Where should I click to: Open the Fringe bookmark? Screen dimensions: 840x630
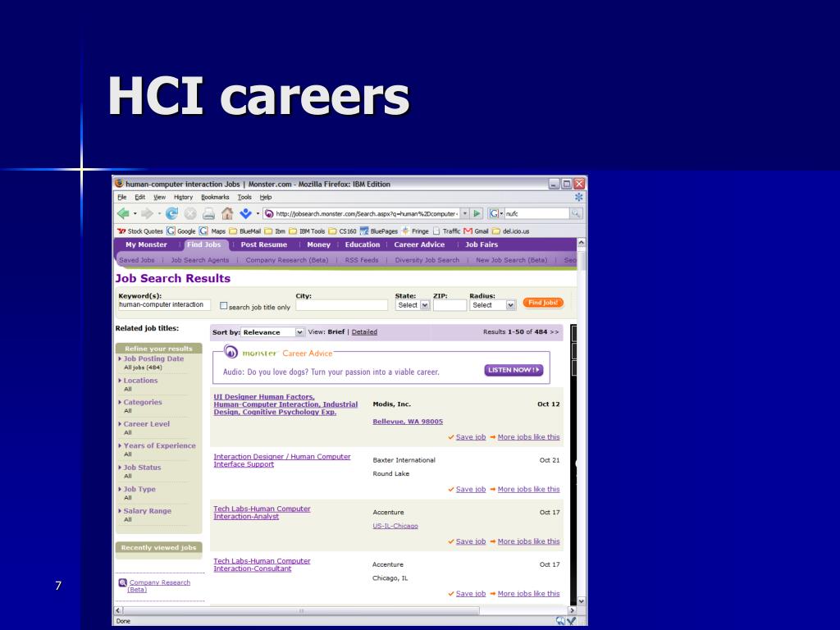(x=415, y=231)
